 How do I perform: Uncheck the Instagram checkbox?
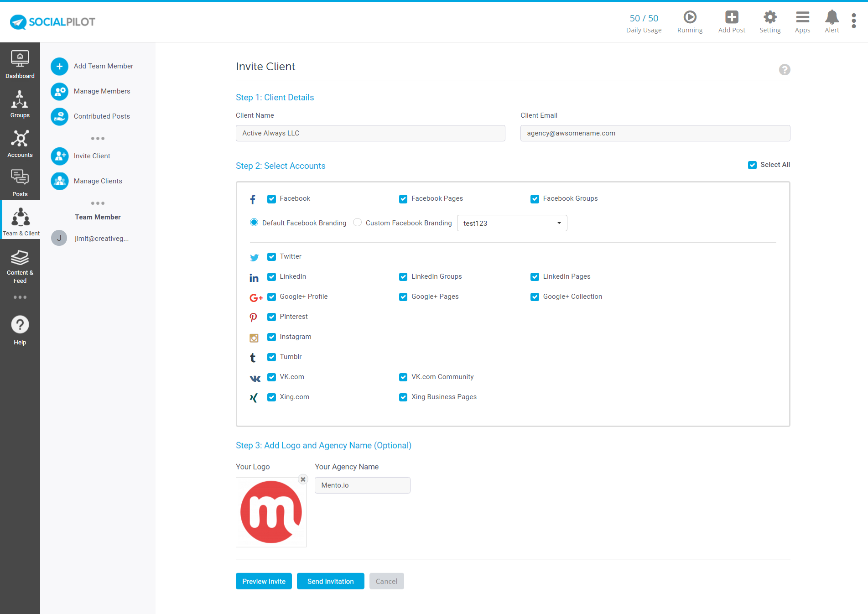click(x=271, y=337)
